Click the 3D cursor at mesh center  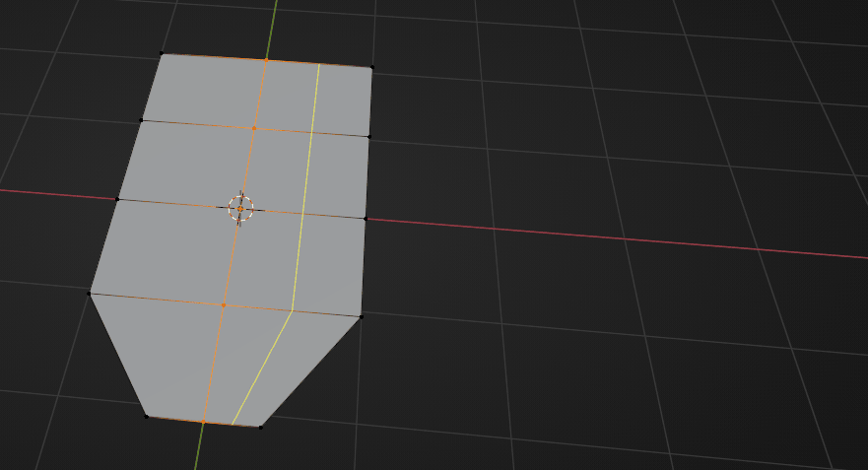click(241, 207)
